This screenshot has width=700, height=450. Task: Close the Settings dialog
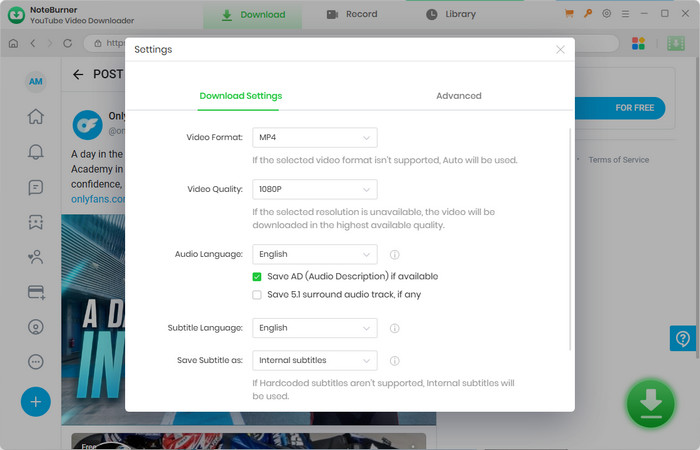point(560,50)
